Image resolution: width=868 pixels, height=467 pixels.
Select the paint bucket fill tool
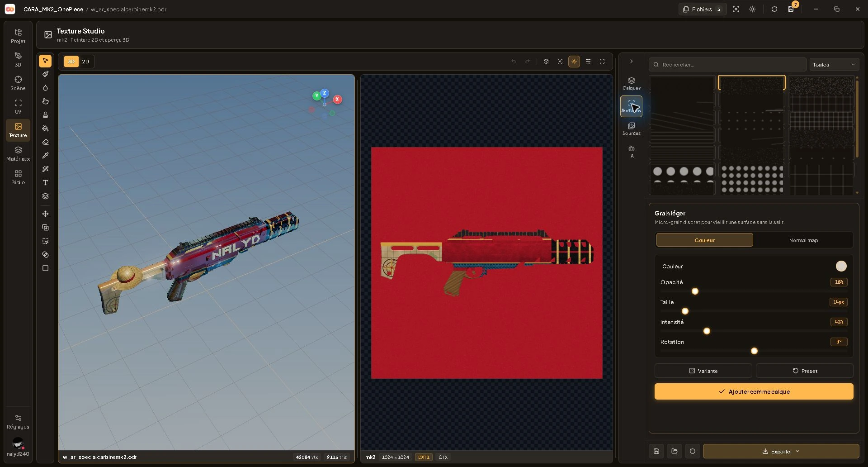45,129
